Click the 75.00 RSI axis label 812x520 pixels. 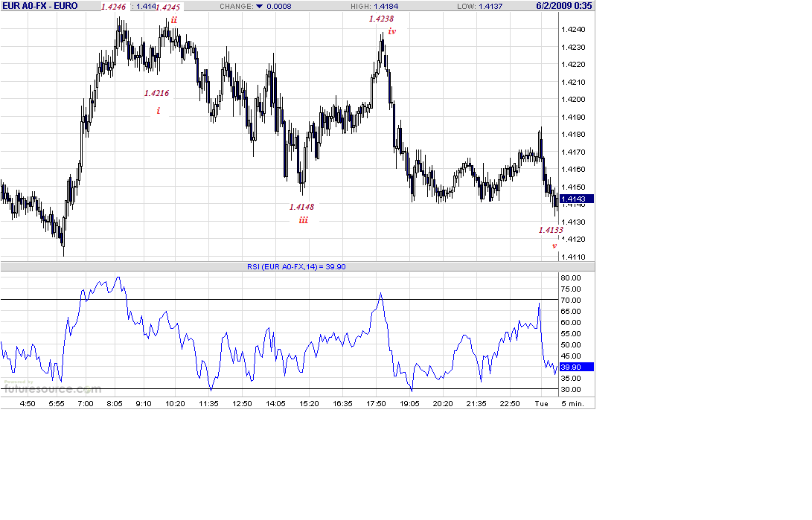pyautogui.click(x=571, y=289)
